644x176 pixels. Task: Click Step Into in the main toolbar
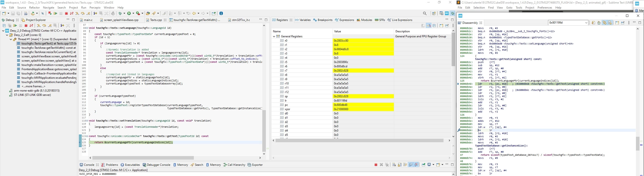(77, 14)
